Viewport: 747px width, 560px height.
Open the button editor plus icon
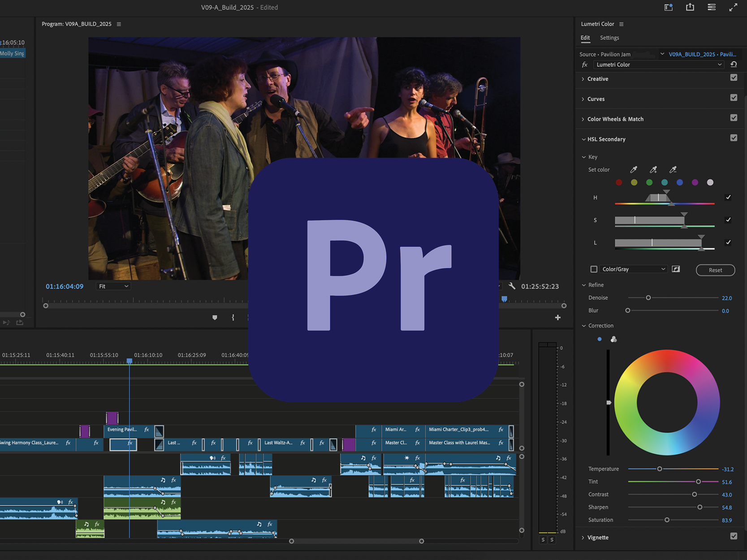558,318
